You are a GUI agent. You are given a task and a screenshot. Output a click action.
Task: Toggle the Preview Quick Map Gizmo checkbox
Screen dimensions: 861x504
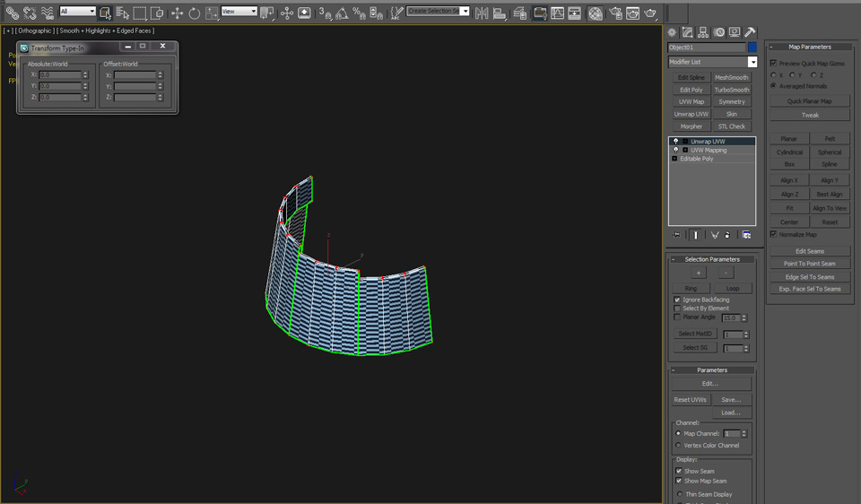(774, 64)
